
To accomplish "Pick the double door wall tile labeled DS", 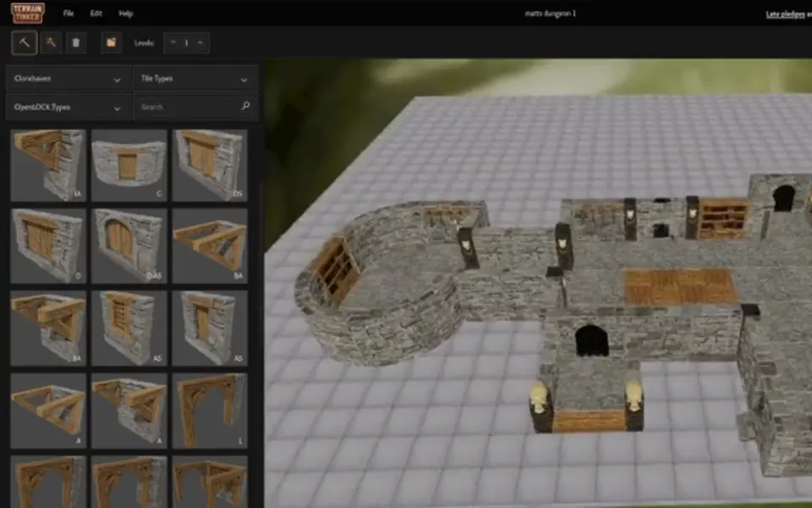I will (x=210, y=165).
